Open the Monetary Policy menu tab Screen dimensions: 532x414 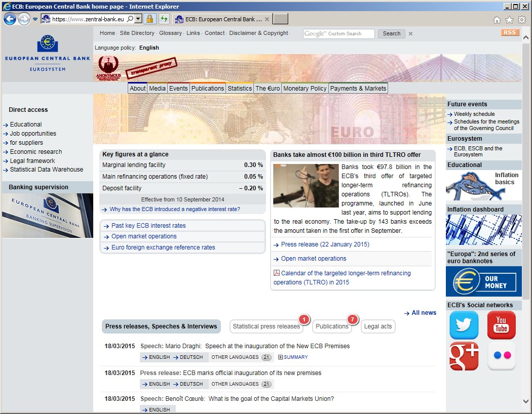tap(305, 88)
